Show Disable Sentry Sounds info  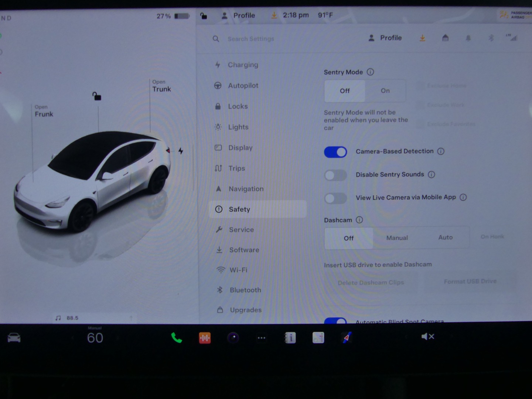click(x=432, y=174)
